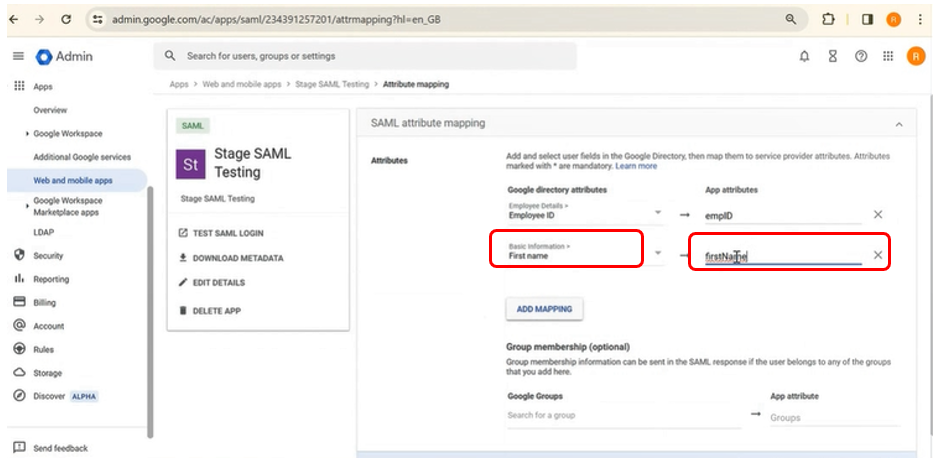The height and width of the screenshot is (460, 939).
Task: Click the Send feedback icon
Action: coord(19,447)
